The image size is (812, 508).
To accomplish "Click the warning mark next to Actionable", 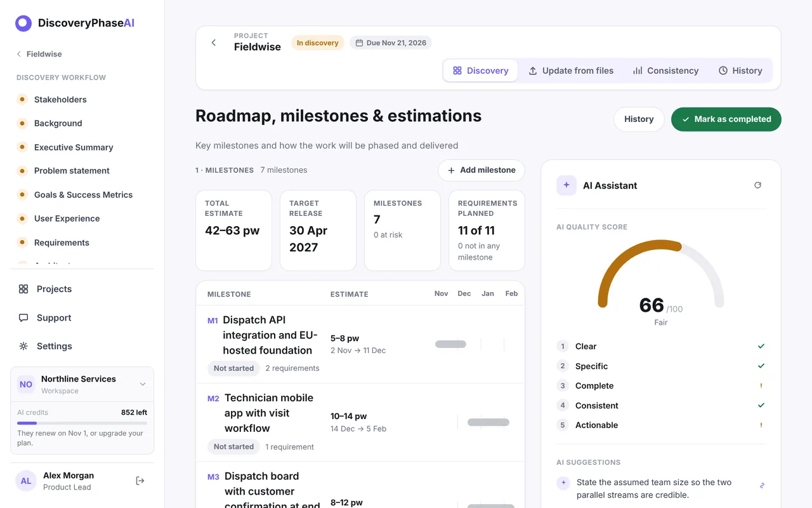I will [x=761, y=425].
